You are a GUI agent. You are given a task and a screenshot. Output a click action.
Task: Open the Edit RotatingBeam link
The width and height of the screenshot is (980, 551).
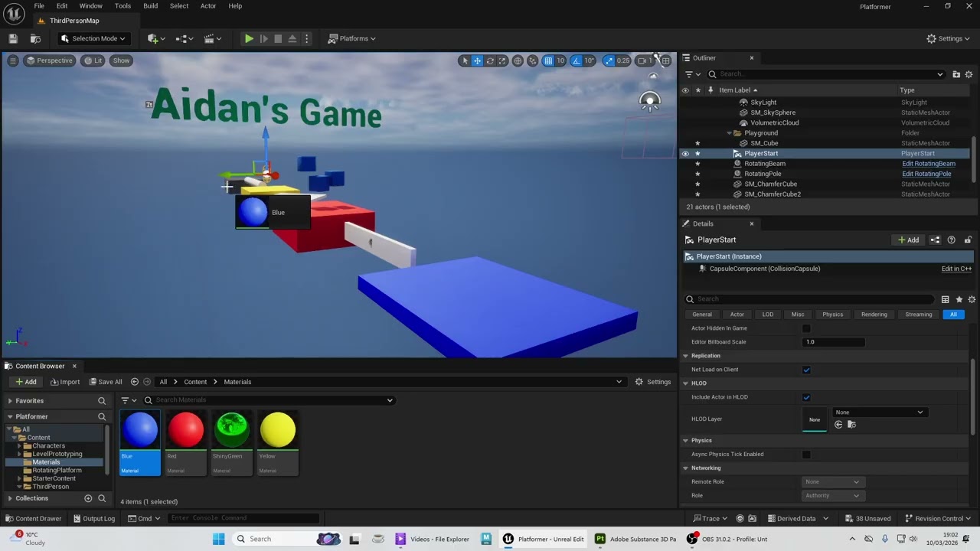pyautogui.click(x=928, y=164)
